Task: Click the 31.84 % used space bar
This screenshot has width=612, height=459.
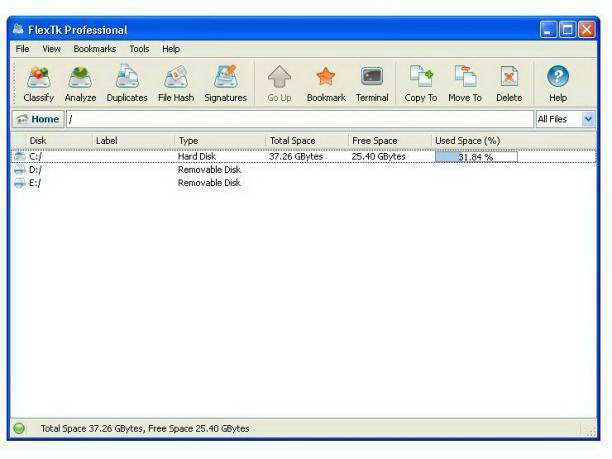Action: [476, 157]
